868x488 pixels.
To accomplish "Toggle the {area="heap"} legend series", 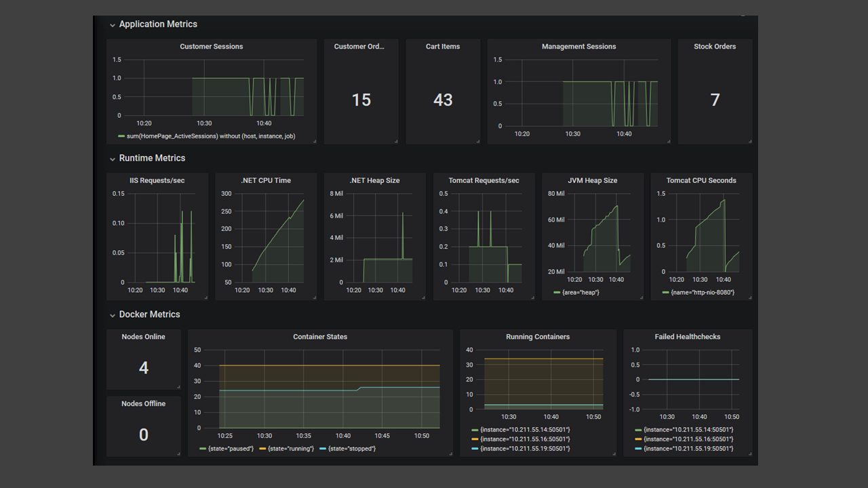I will click(580, 293).
